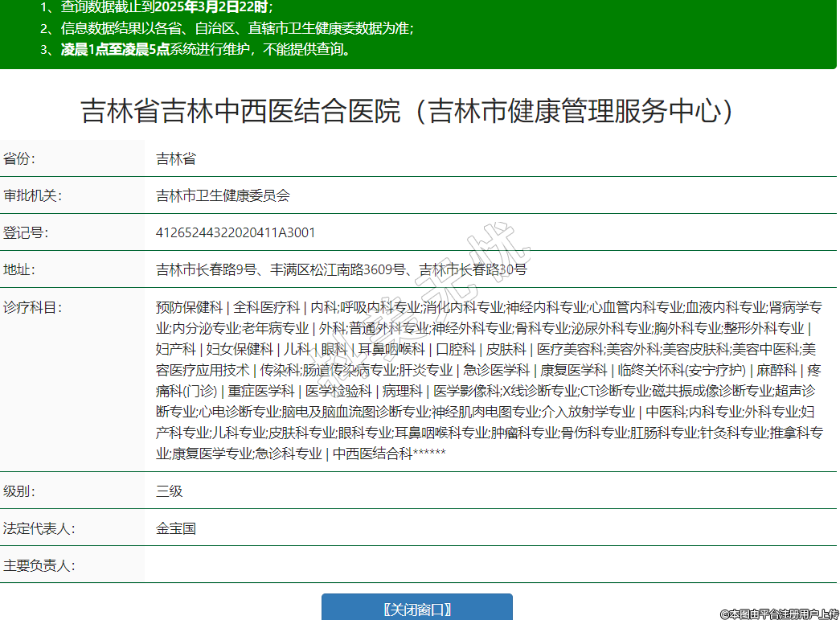Click the 本图由平台注册用户上传 watermark text

[778, 614]
